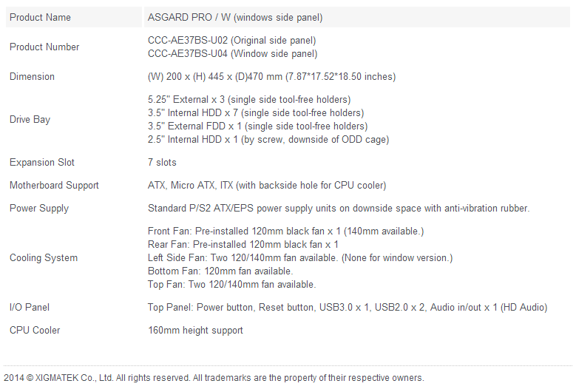Select the Product Number label
This screenshot has height=392, width=576.
[x=44, y=47]
